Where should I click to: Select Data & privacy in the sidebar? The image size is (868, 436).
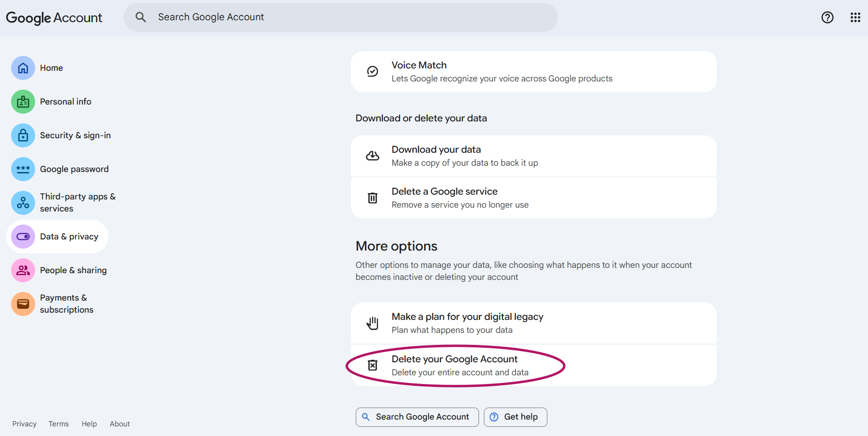point(58,237)
